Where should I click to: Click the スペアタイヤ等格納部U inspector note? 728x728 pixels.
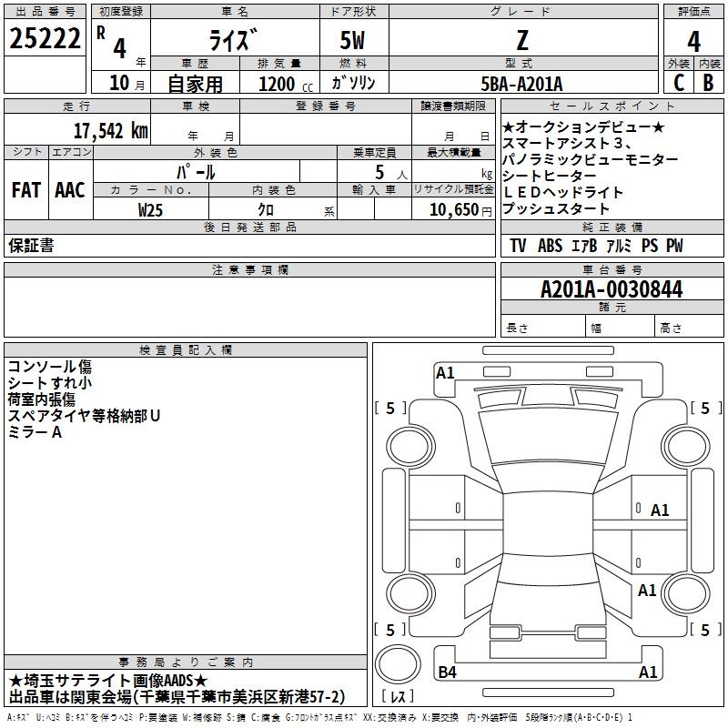click(x=84, y=415)
